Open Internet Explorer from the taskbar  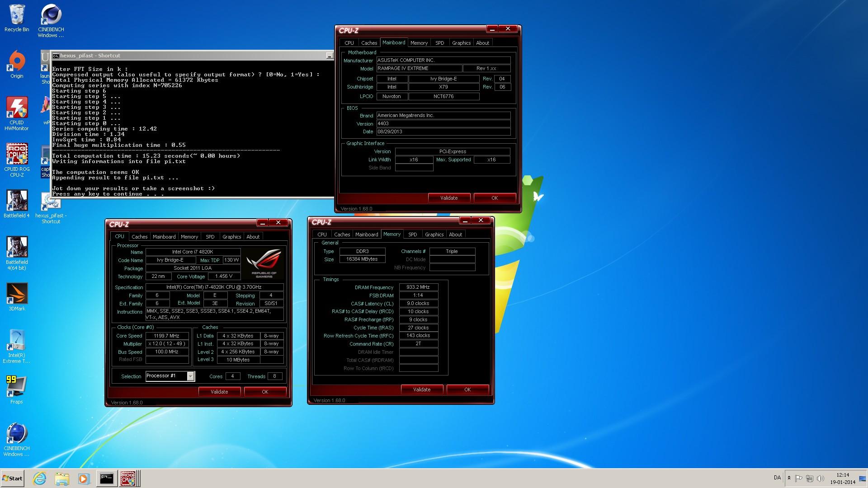[x=40, y=479]
